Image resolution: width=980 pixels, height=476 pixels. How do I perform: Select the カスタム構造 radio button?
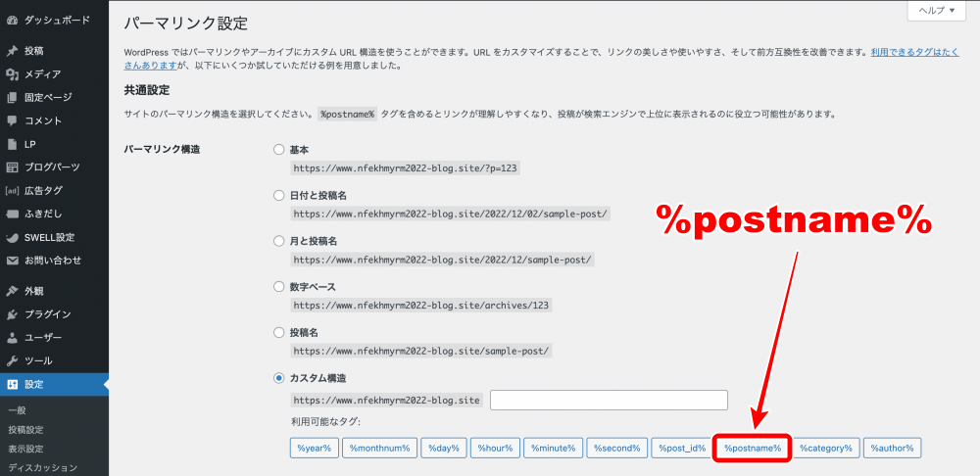coord(278,378)
